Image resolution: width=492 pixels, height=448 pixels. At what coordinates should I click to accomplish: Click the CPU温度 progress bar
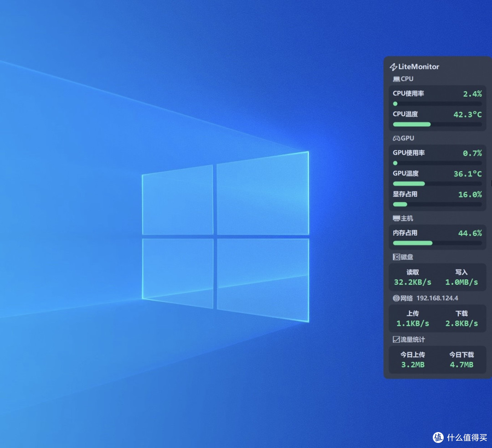437,124
